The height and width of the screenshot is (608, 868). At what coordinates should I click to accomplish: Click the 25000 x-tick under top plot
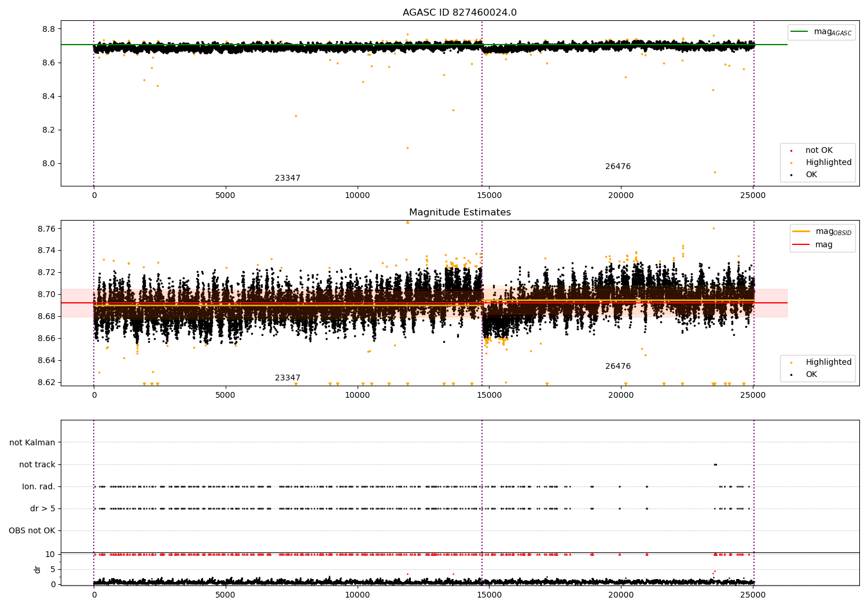point(753,196)
